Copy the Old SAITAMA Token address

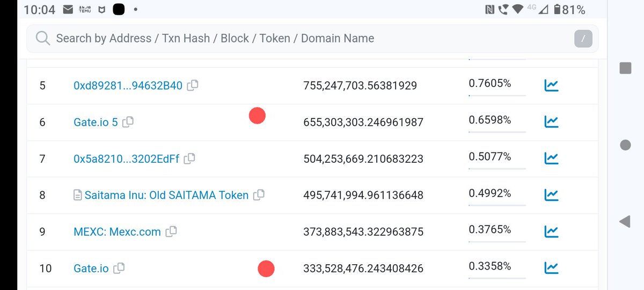[259, 195]
